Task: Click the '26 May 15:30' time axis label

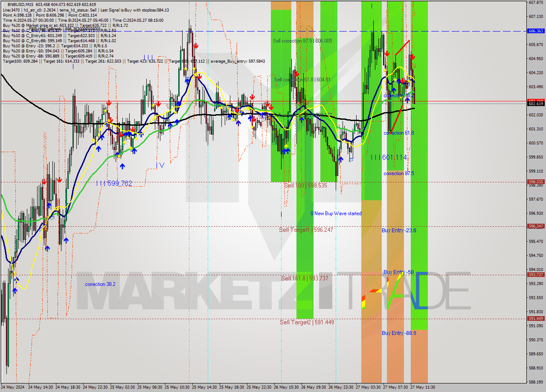Action: [286, 387]
